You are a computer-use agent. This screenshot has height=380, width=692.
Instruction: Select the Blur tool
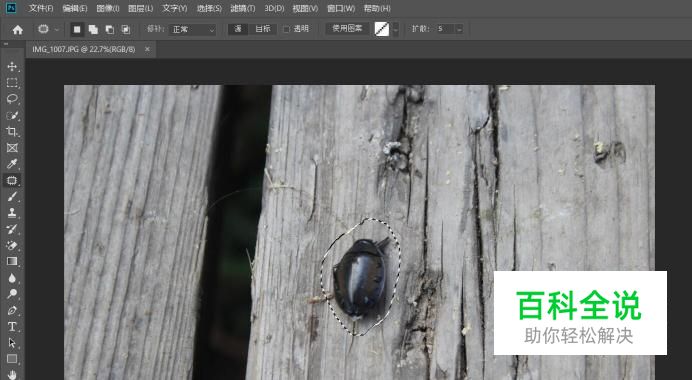(x=12, y=278)
